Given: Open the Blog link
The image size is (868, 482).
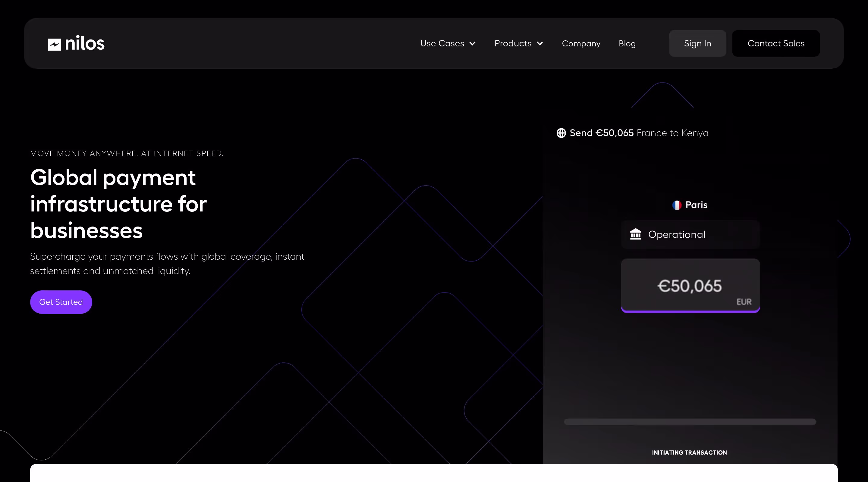Looking at the screenshot, I should pyautogui.click(x=627, y=43).
